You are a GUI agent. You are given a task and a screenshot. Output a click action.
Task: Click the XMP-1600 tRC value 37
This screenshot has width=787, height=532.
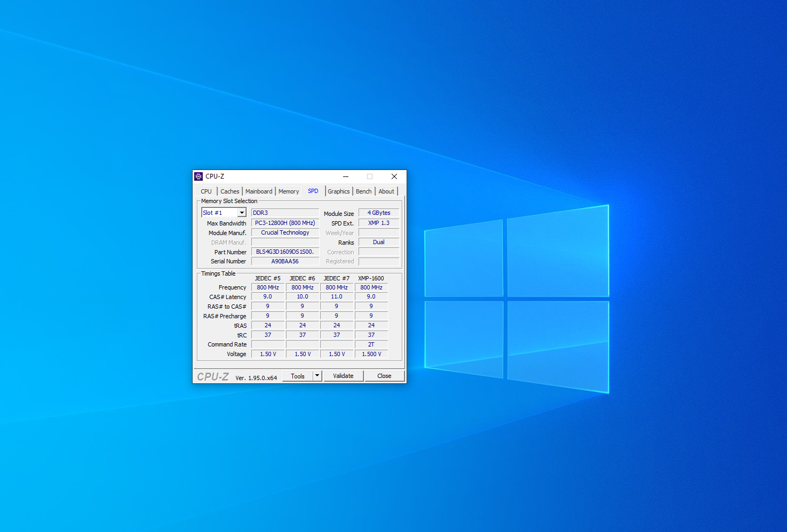click(x=371, y=335)
